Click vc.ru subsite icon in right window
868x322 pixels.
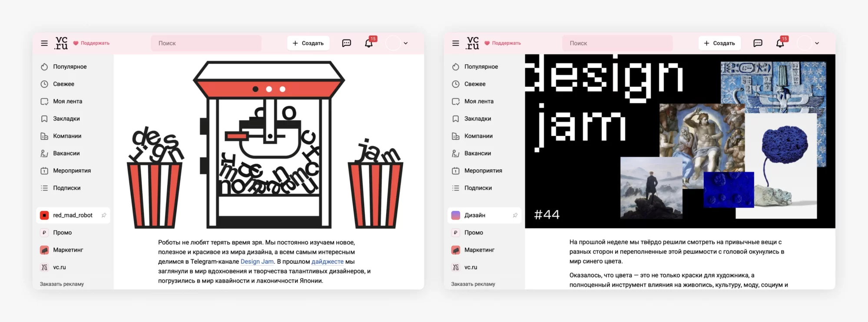[456, 267]
